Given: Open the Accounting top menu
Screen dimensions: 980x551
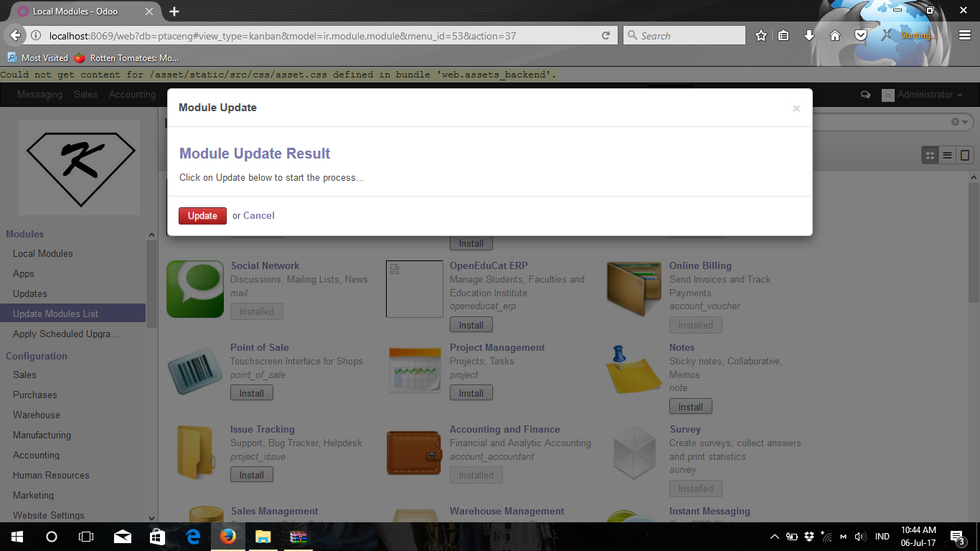Looking at the screenshot, I should click(x=132, y=95).
